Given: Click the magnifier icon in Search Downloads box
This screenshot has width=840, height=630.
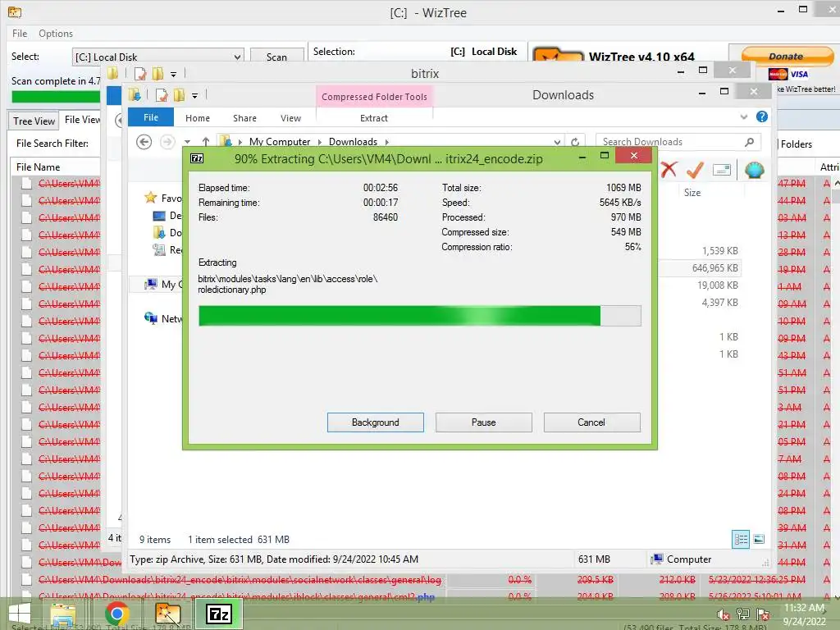Looking at the screenshot, I should pyautogui.click(x=749, y=141).
